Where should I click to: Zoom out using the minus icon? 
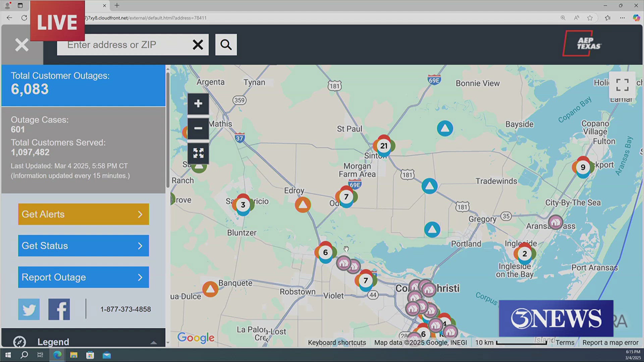[198, 128]
